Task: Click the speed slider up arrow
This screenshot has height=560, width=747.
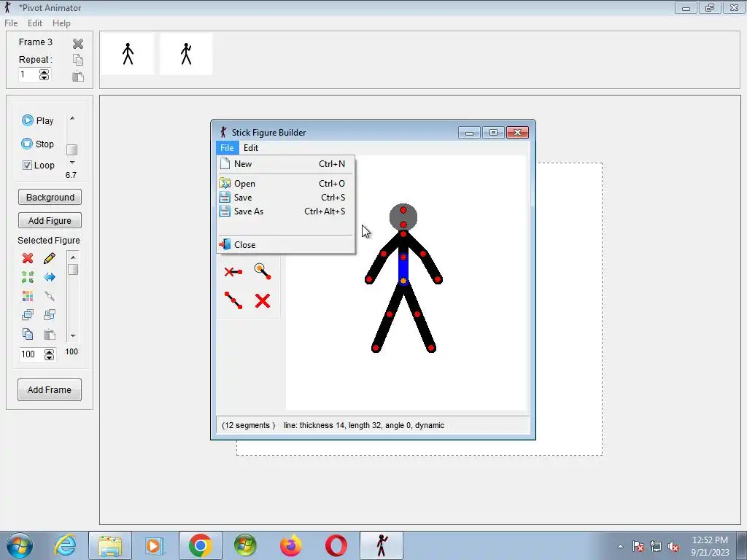Action: click(x=72, y=119)
